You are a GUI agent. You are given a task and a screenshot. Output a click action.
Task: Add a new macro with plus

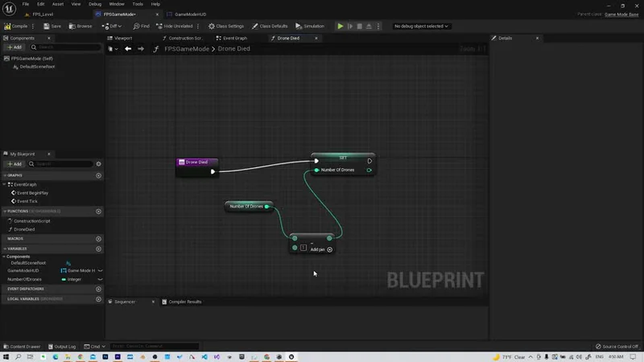[x=98, y=239]
